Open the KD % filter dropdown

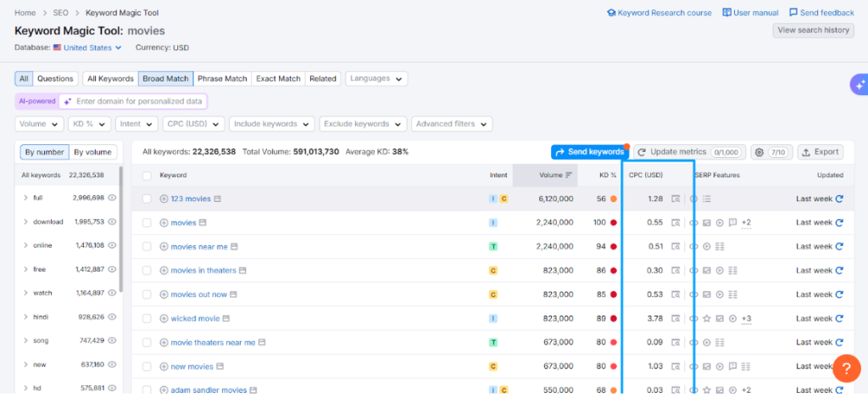(90, 124)
